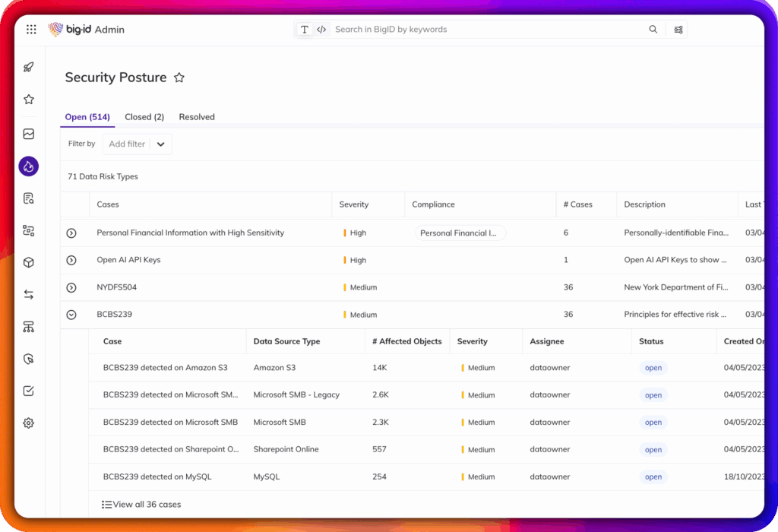Switch to the Resolved tab

pyautogui.click(x=197, y=117)
